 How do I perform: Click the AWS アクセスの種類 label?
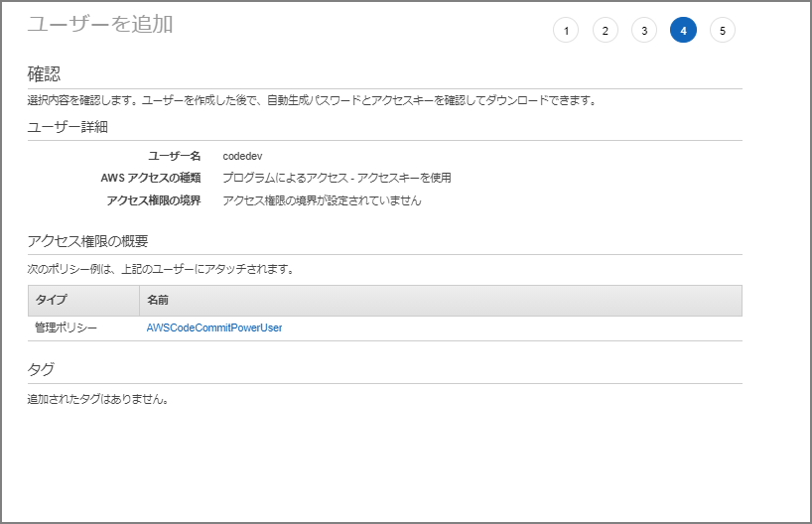tap(151, 178)
